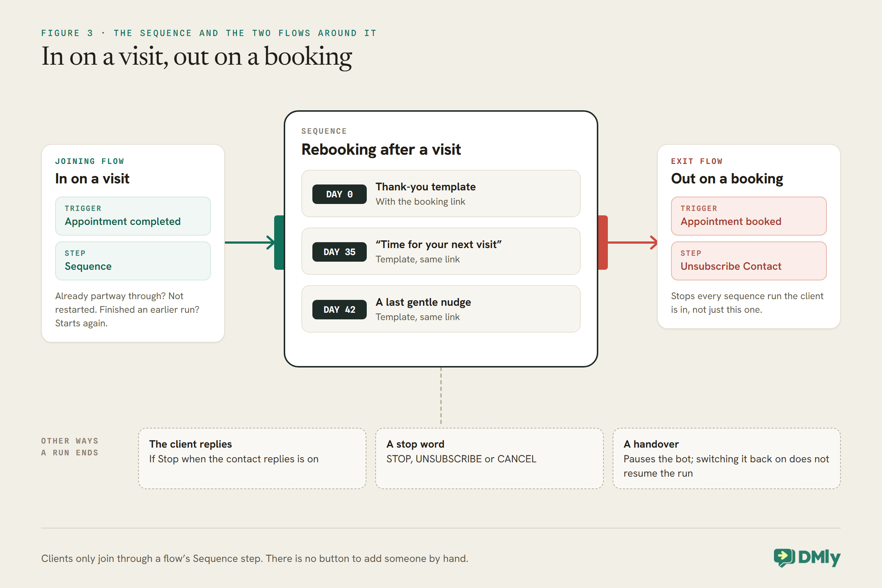Open the Thank-you template step
Image resolution: width=882 pixels, height=588 pixels.
click(441, 194)
